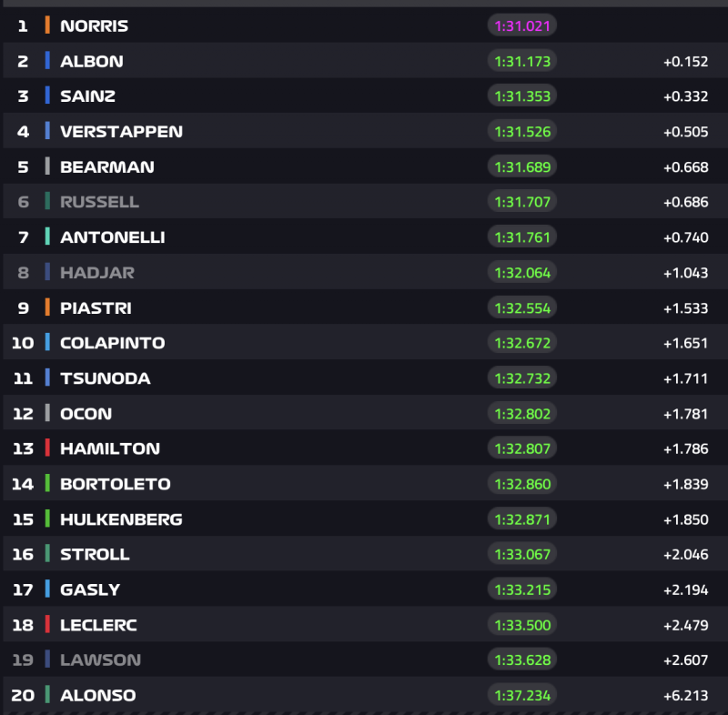Select GASLY in position 17
The width and height of the screenshot is (728, 715).
click(90, 589)
